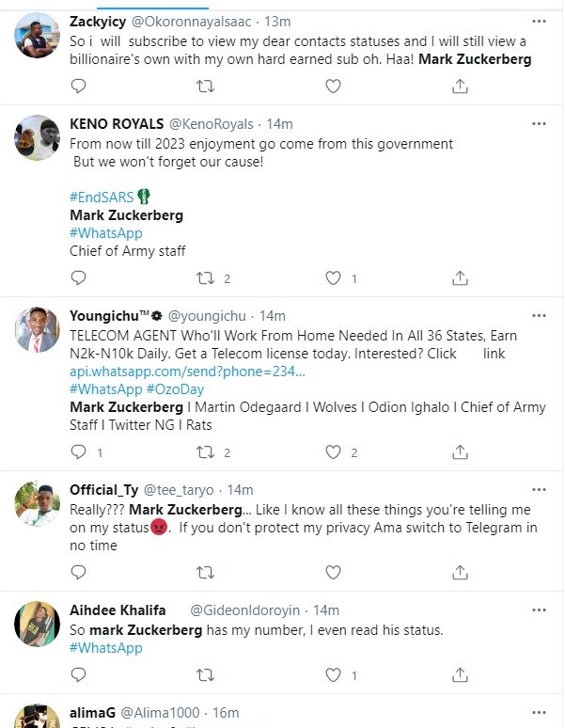The height and width of the screenshot is (728, 565).
Task: Like Zackyicy's tweet about statuses
Action: [x=333, y=87]
